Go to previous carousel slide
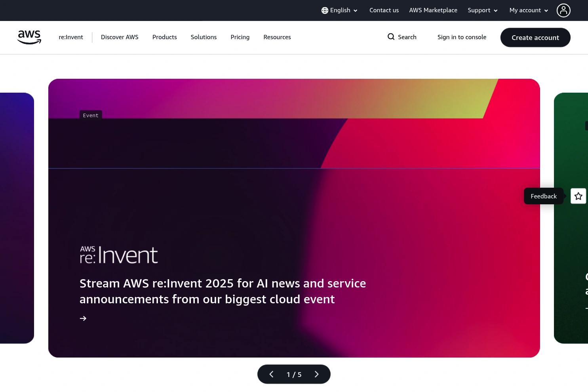The image size is (588, 392). coord(271,374)
